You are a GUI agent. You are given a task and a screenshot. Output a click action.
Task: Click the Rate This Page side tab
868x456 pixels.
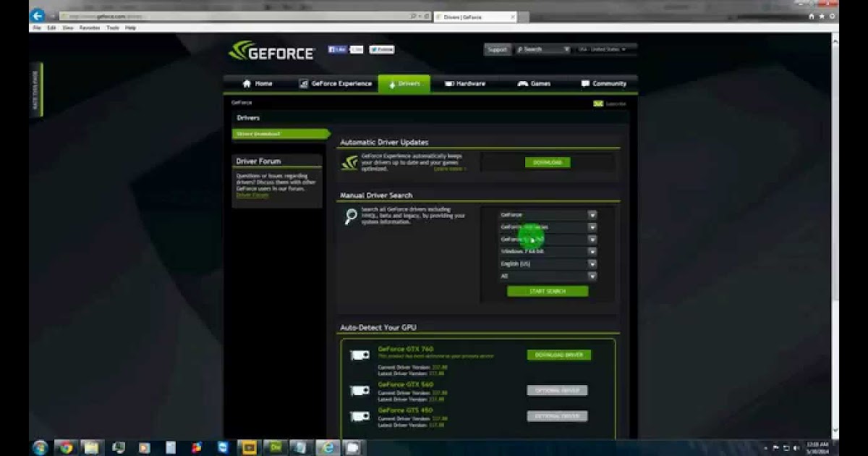[x=36, y=89]
